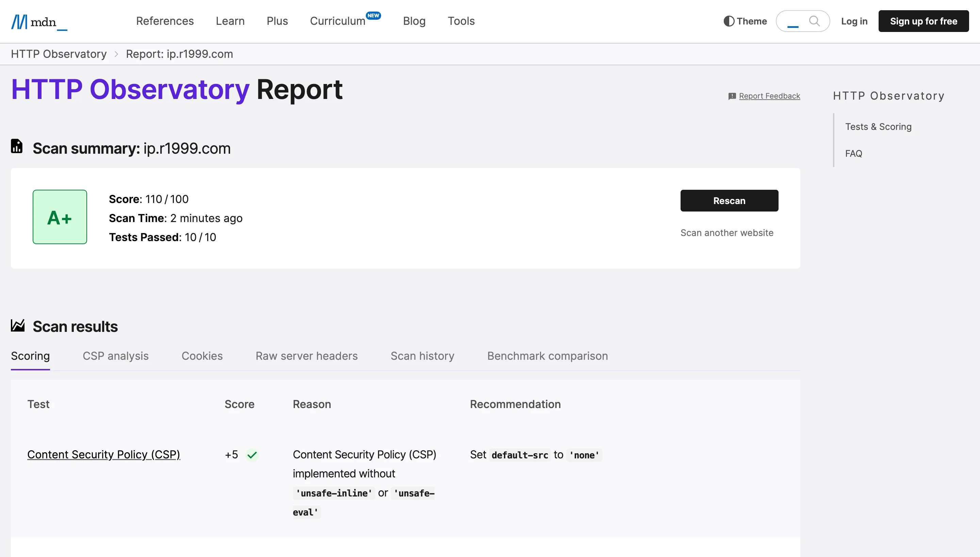Click the MDN logo icon
The width and height of the screenshot is (980, 557).
[19, 21]
